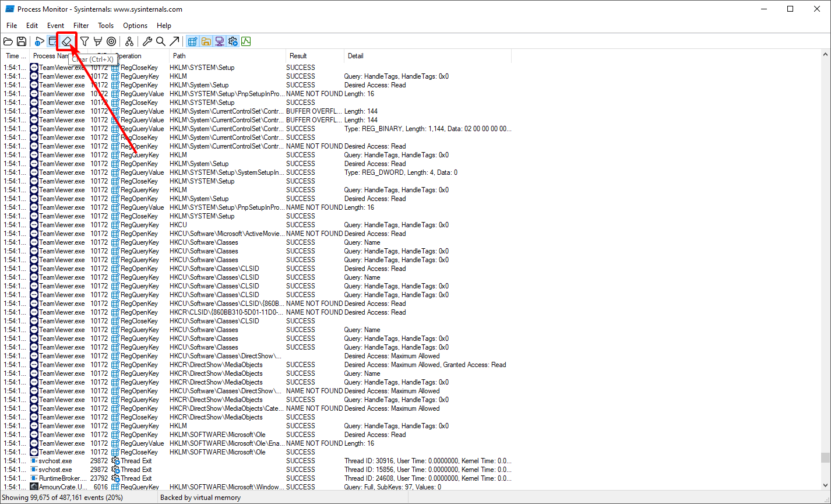Open the Filter funnel icon
Image resolution: width=831 pixels, height=504 pixels.
84,41
